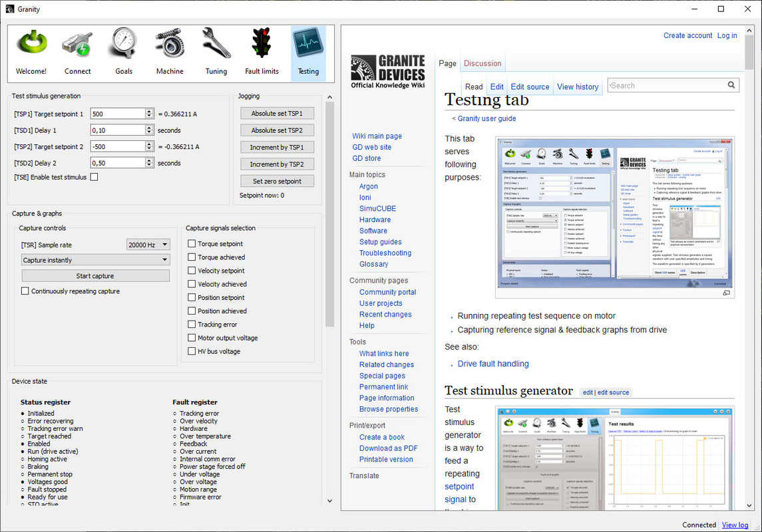The width and height of the screenshot is (762, 532).
Task: Enlarge the Testing tab screenshot thumbnail icon
Action: click(x=726, y=293)
